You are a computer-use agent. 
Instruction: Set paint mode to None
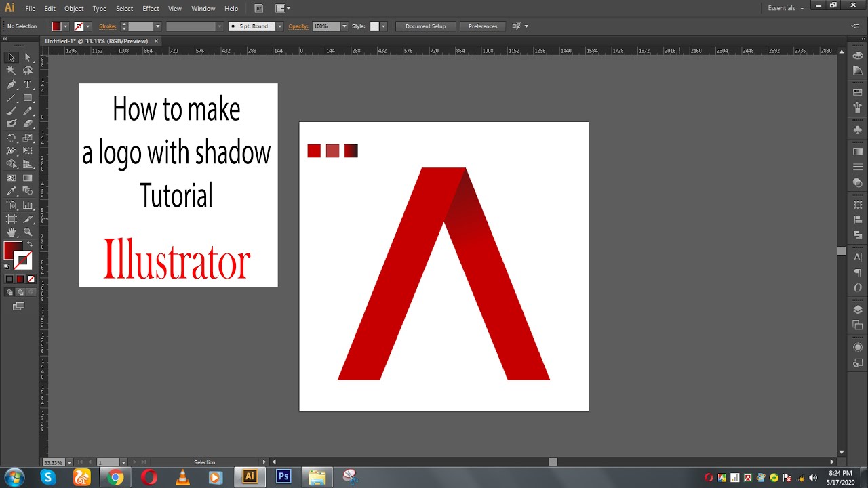click(31, 279)
